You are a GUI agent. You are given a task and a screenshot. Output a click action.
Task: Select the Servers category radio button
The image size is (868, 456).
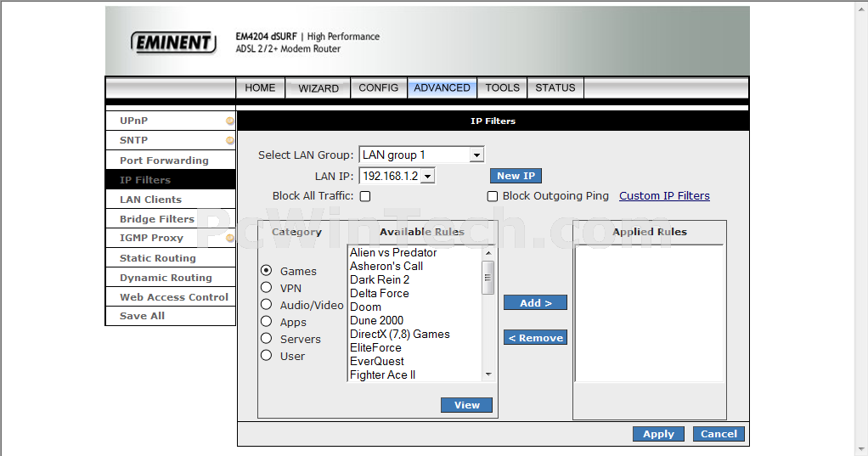[267, 338]
